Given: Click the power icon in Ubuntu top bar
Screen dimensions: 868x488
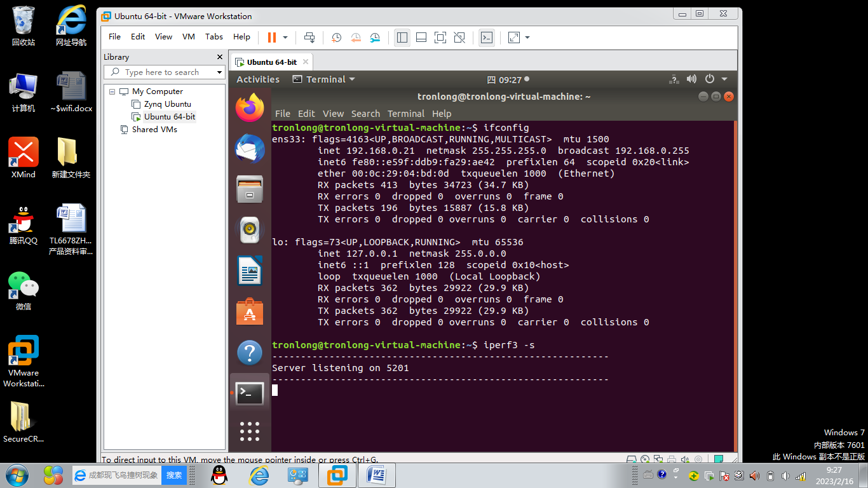Looking at the screenshot, I should pos(709,79).
